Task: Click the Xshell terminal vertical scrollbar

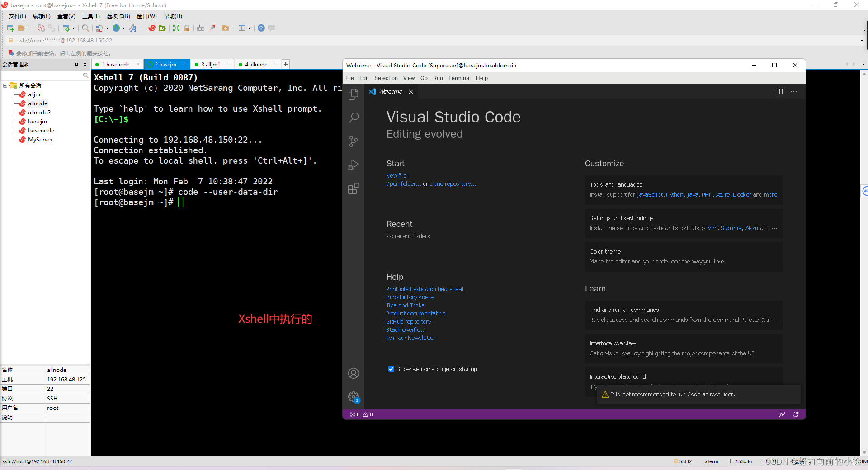Action: [x=864, y=263]
